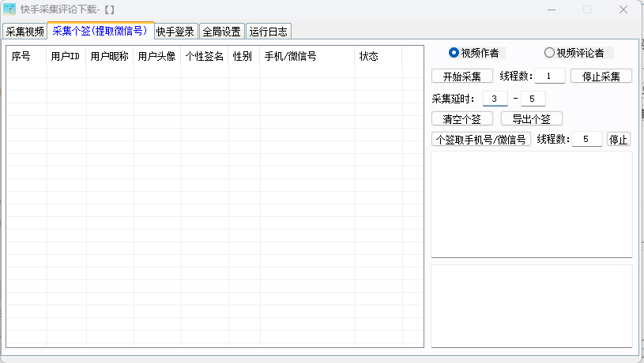
Task: Click the 清空个签 button
Action: [462, 119]
